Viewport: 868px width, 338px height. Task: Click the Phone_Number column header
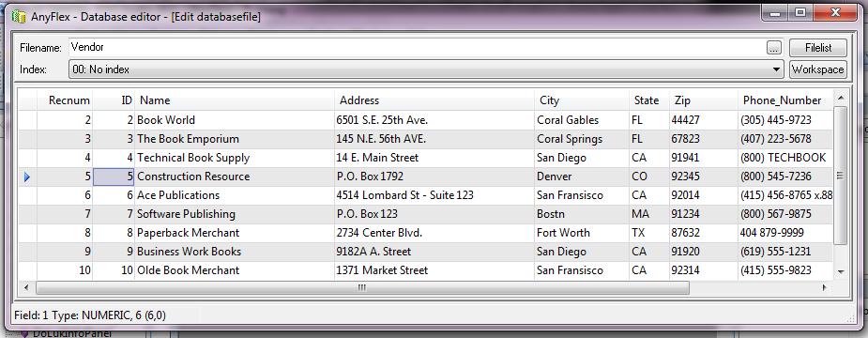[785, 100]
